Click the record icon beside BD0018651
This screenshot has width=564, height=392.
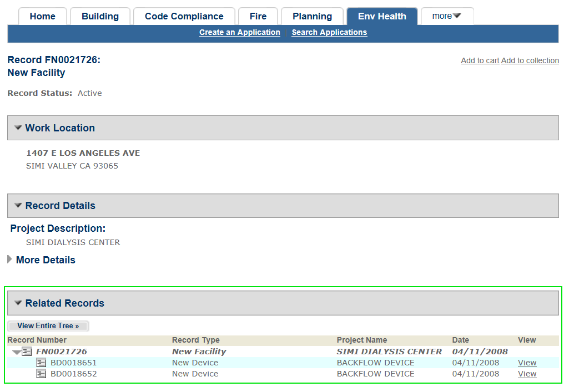[41, 363]
